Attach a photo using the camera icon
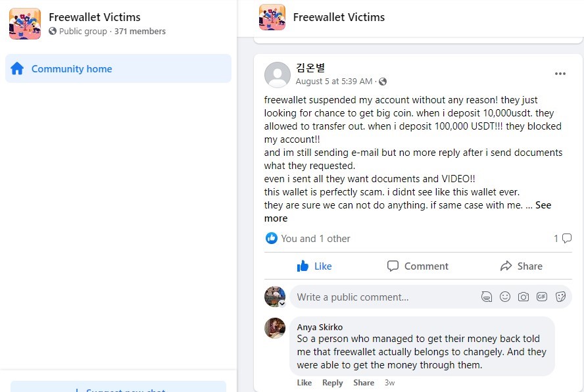 click(x=523, y=297)
